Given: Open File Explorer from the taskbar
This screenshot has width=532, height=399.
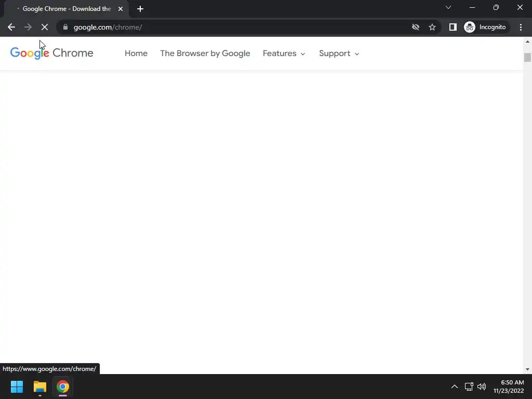Looking at the screenshot, I should [x=39, y=387].
